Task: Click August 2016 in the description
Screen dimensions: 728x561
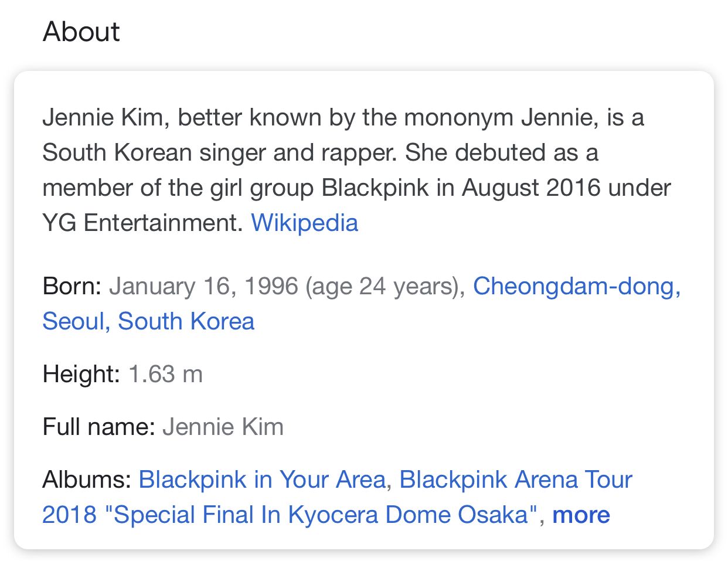Action: tap(531, 188)
